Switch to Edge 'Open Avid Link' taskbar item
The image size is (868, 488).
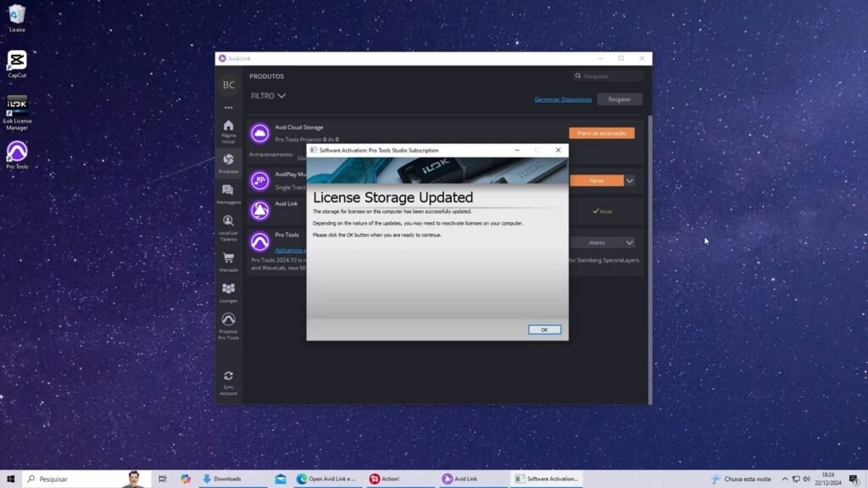328,479
